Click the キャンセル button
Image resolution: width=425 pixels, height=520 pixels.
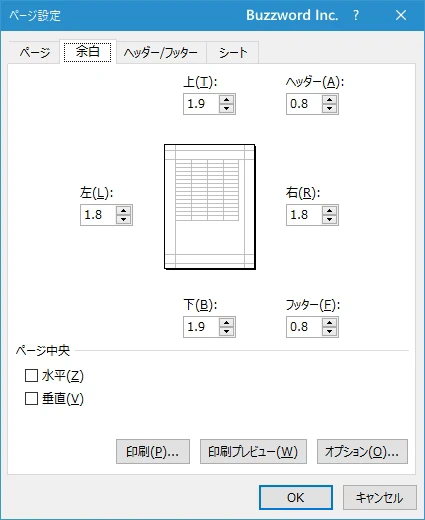[x=380, y=498]
